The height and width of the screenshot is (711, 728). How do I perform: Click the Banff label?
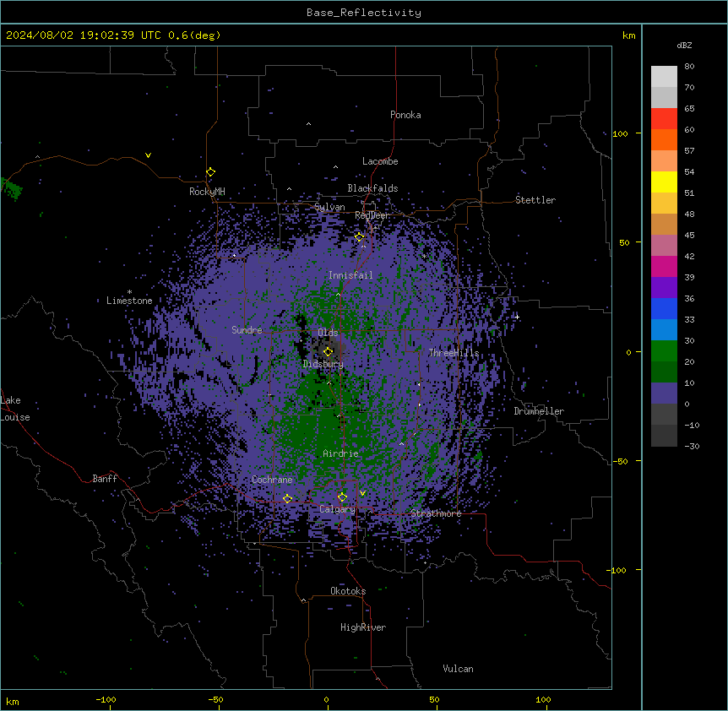click(x=105, y=479)
